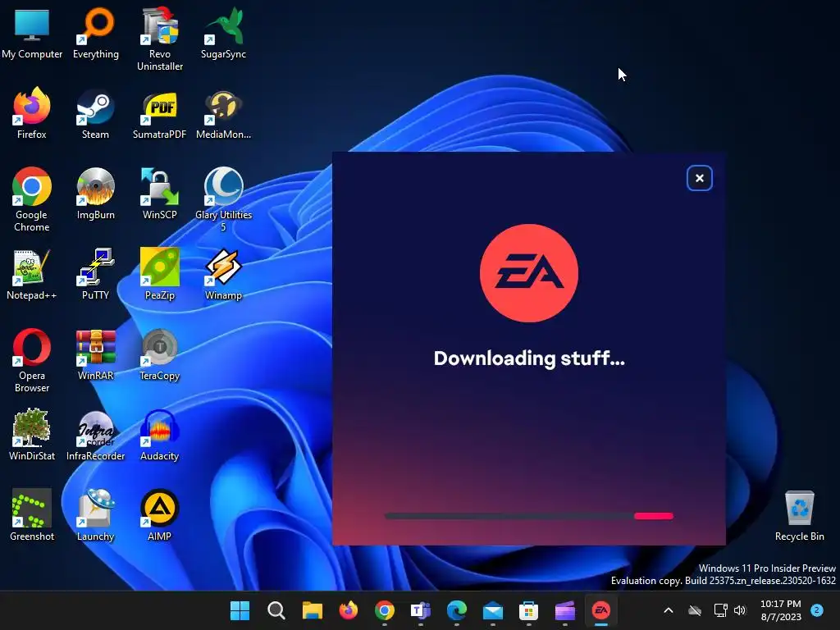Select the Greenshot desktop icon
The height and width of the screenshot is (630, 840).
32,515
